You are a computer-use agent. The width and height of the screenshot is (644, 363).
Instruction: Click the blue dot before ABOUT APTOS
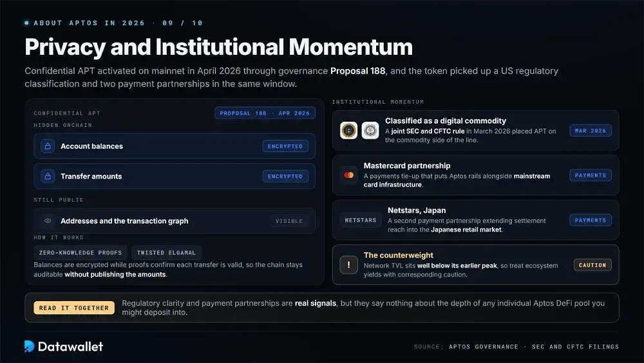tap(26, 23)
